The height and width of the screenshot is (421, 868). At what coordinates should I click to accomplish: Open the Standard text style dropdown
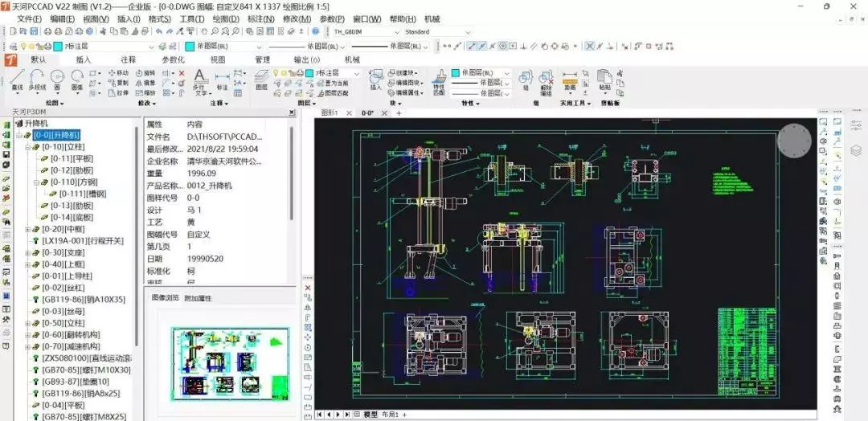pos(437,31)
